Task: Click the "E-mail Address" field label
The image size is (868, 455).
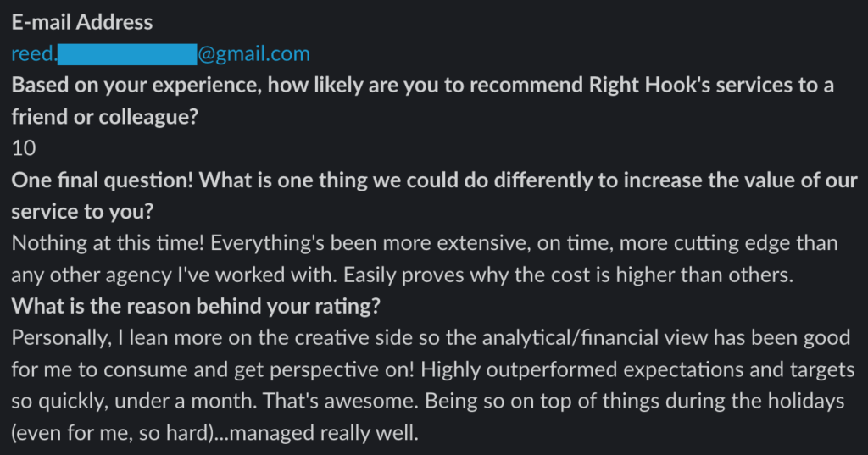Action: point(83,23)
